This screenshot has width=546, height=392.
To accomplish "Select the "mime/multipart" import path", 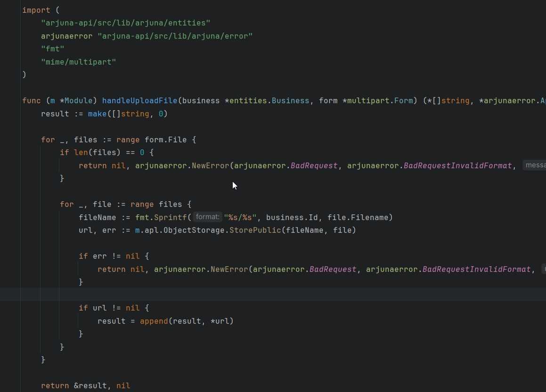I will click(x=78, y=62).
